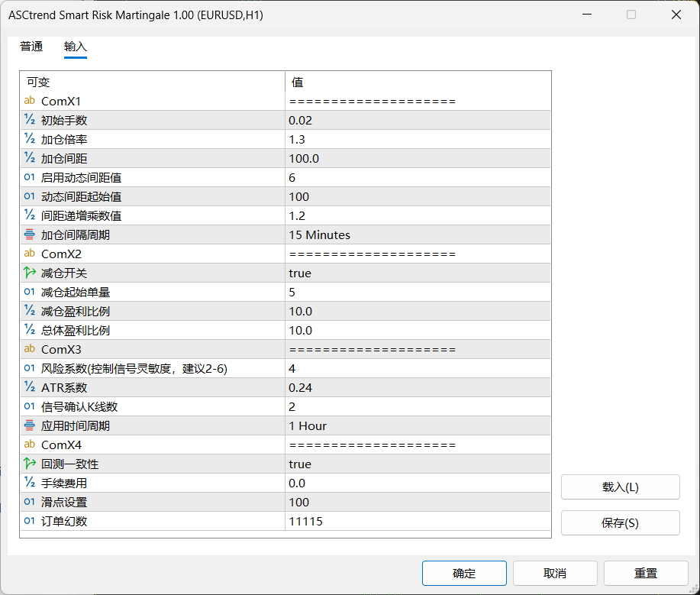Select the 信号确认K线数 value 2
Image resolution: width=700 pixels, height=595 pixels.
click(x=418, y=406)
